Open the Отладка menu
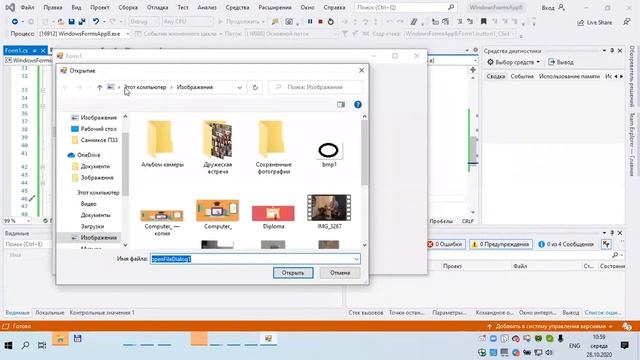The width and height of the screenshot is (640, 360). click(x=157, y=7)
